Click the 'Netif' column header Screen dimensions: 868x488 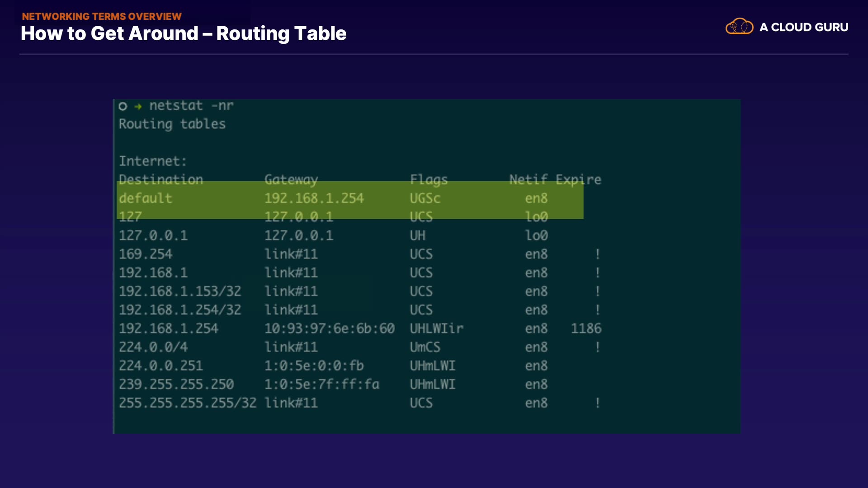click(x=528, y=180)
